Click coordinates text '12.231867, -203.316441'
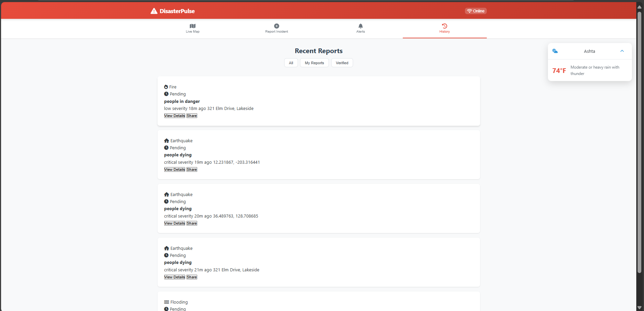This screenshot has height=311, width=644. point(237,162)
